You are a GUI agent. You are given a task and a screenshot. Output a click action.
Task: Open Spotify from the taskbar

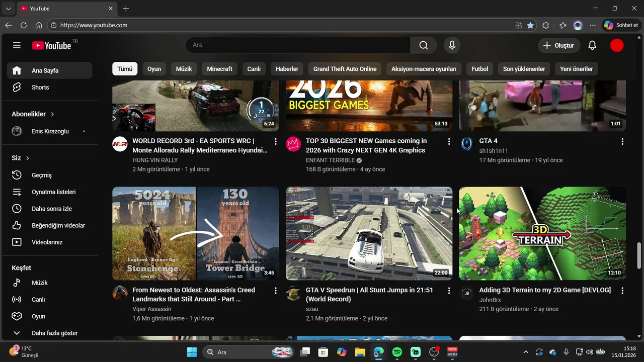[397, 352]
